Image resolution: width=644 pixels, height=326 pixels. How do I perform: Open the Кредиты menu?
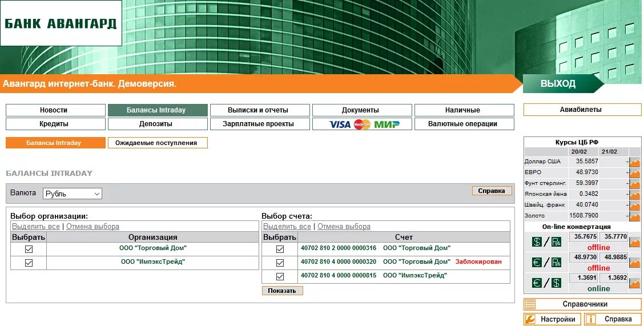point(55,124)
